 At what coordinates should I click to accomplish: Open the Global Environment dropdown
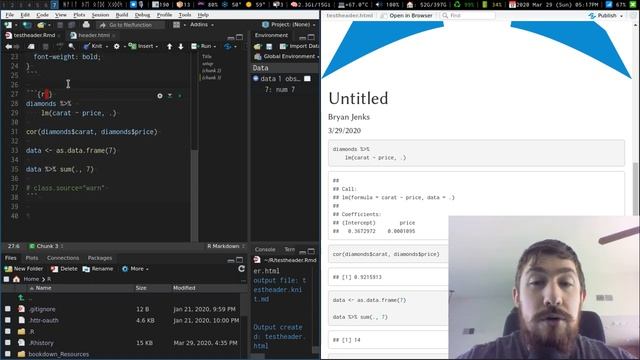pos(287,56)
